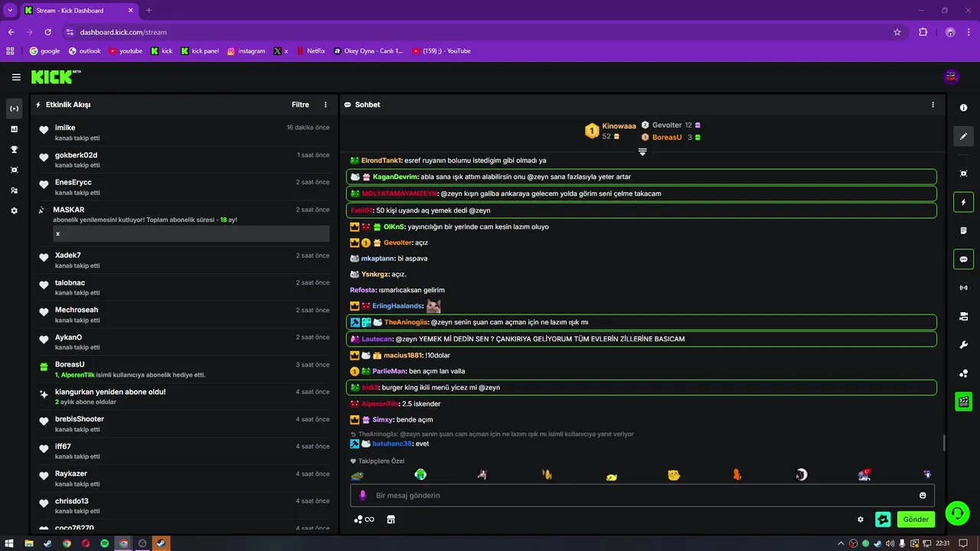Open the profile avatar menu at the top right of the Kick header
Screen dimensions: 980x551
(952, 77)
